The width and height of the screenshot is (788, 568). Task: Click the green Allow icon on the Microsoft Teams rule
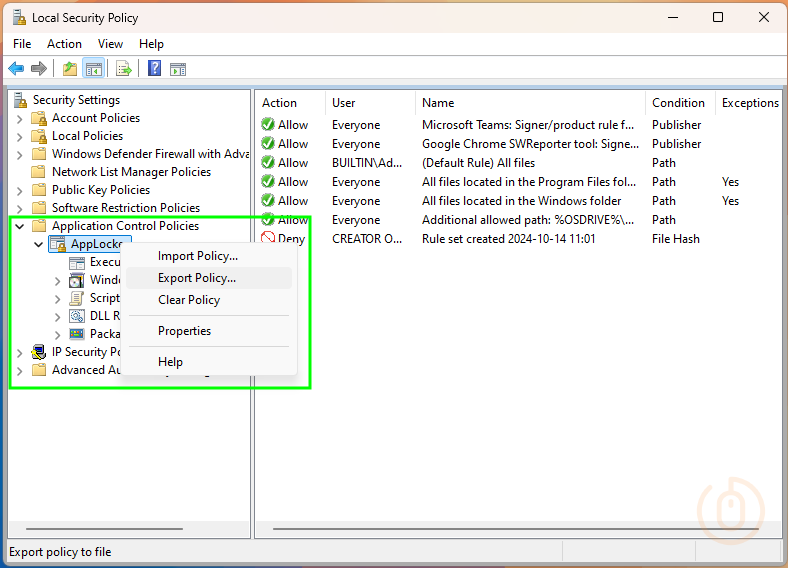[x=268, y=125]
